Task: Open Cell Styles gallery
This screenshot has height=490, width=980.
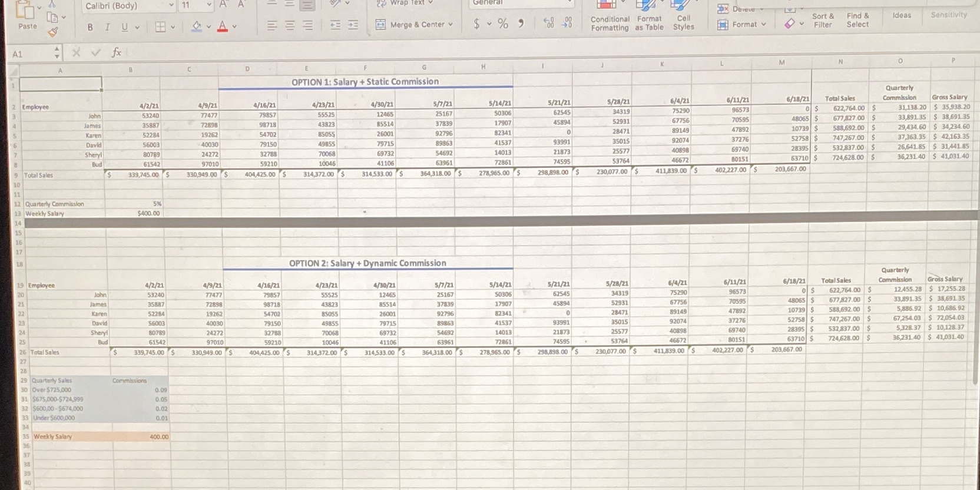Action: pos(683,16)
